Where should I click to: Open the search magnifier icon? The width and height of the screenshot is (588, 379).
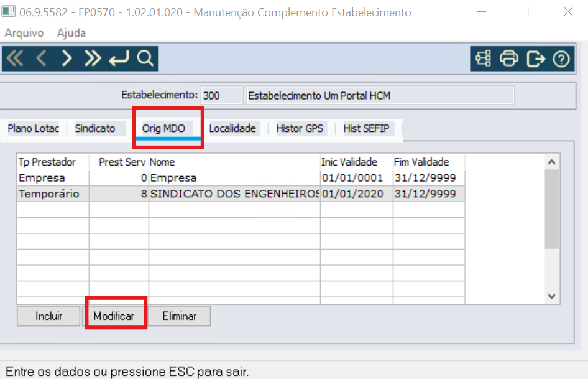(145, 58)
